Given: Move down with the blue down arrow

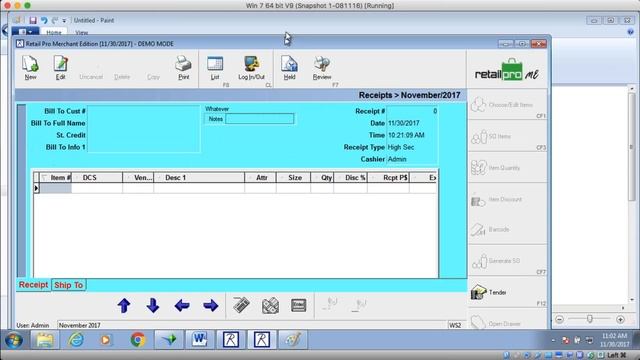Looking at the screenshot, I should point(153,305).
